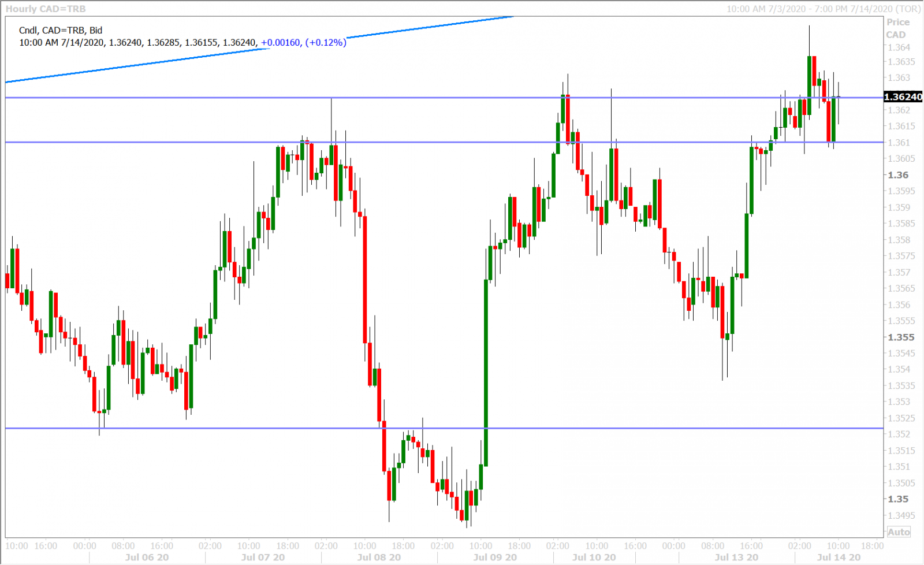Click the 1.3495 price axis tick
The width and height of the screenshot is (924, 565).
click(901, 515)
